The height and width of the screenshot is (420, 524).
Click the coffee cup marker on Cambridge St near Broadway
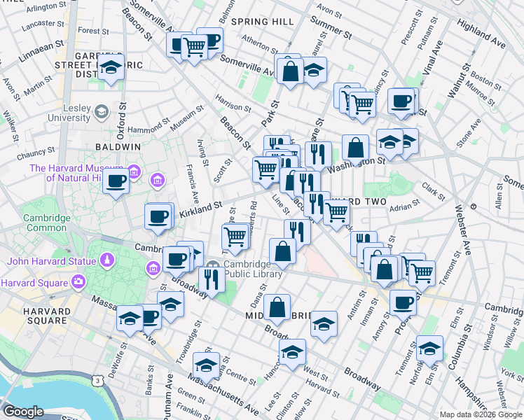(176, 262)
